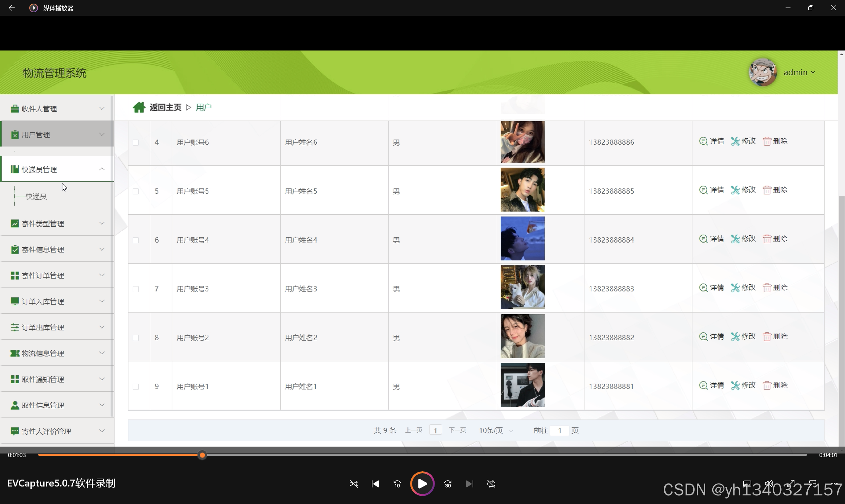Click the previous track icon

point(375,484)
